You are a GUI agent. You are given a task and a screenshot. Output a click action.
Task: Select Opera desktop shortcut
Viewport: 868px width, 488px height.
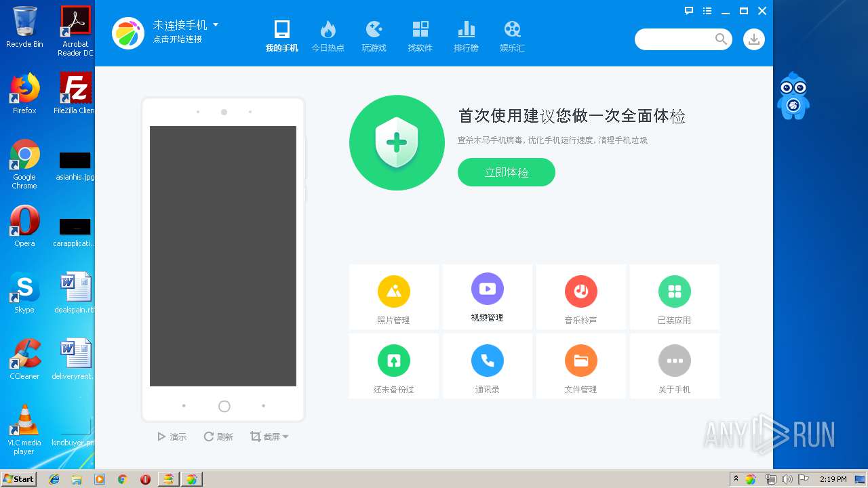(x=24, y=226)
